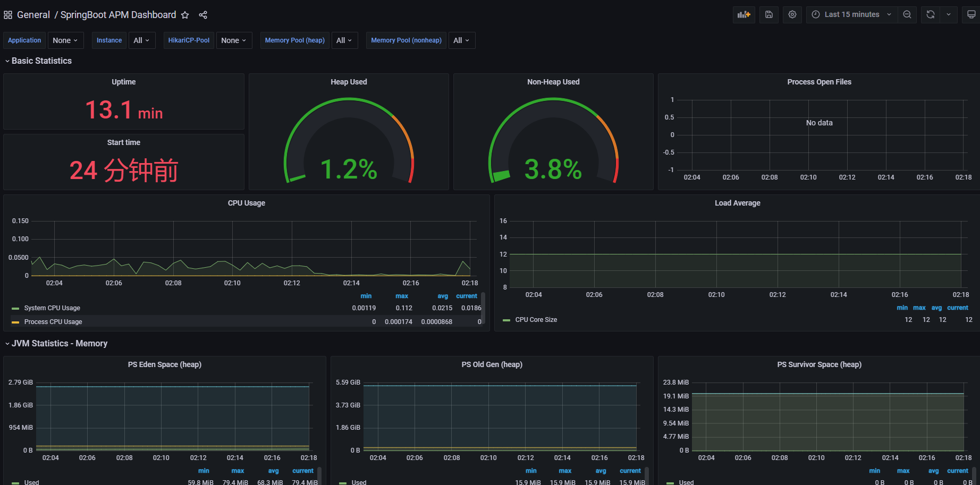Click the Non-Heap Used 3.8% gauge
The width and height of the screenshot is (980, 485).
pyautogui.click(x=553, y=141)
